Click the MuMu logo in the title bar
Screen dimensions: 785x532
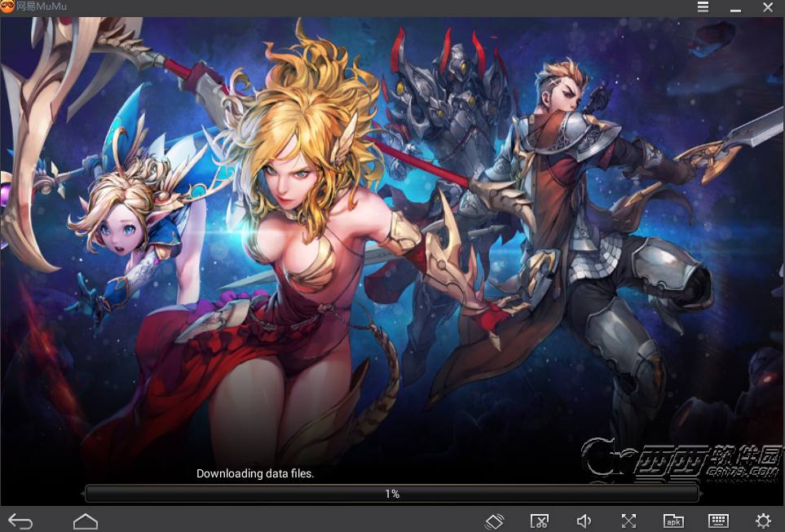pyautogui.click(x=7, y=7)
